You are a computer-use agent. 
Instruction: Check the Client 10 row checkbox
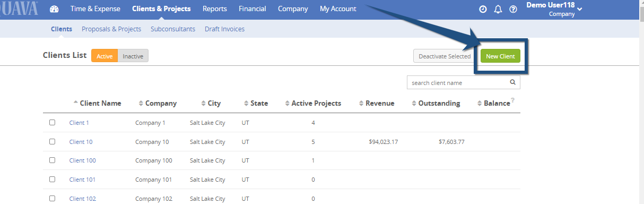(52, 141)
